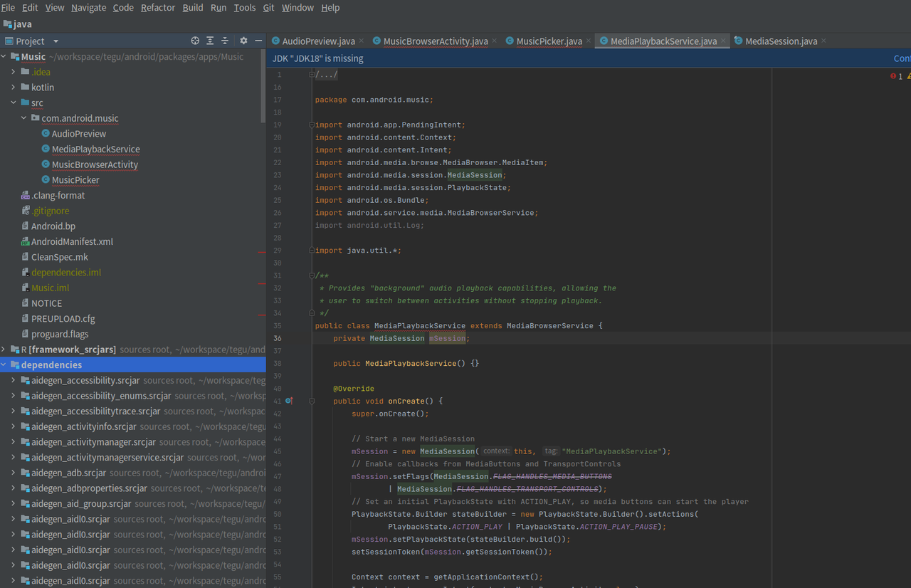
Task: Open the Build menu
Action: point(193,7)
